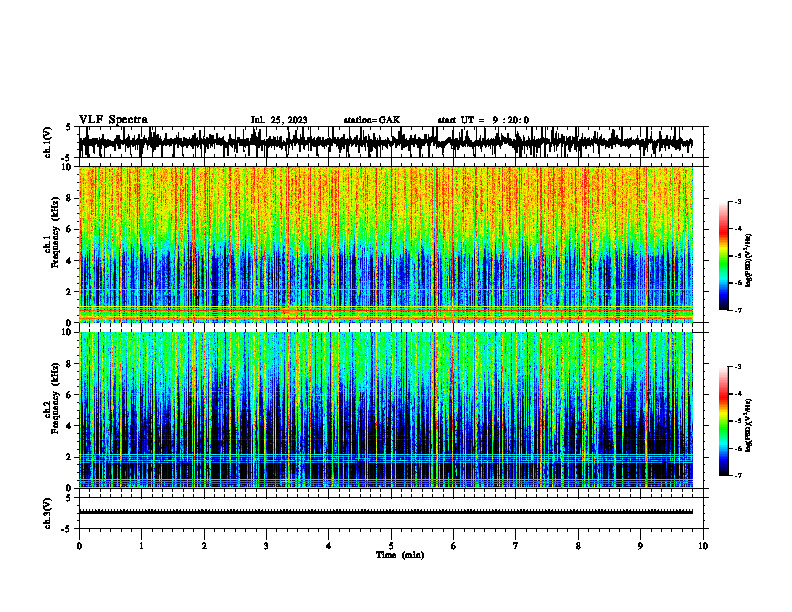The height and width of the screenshot is (612, 792).
Task: Click the "4" kHz tick on ch.2 frequency axis
Action: [71, 426]
